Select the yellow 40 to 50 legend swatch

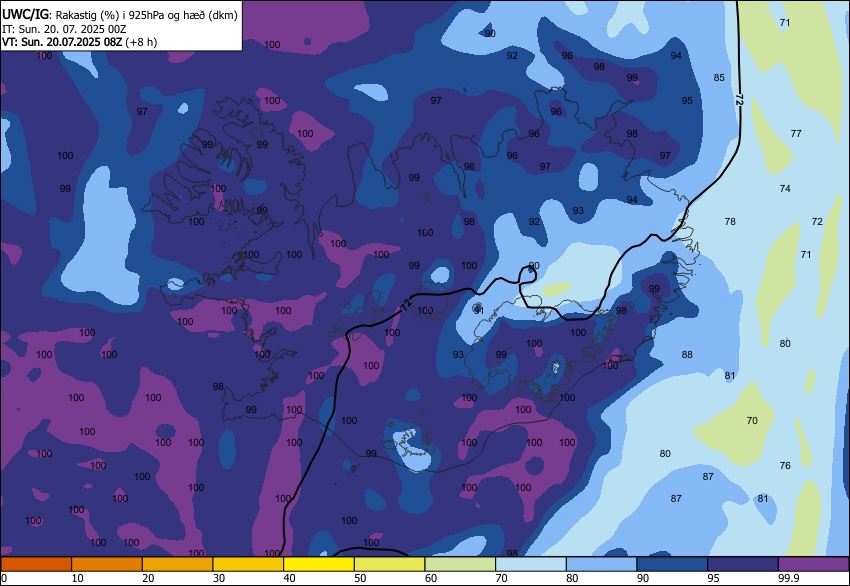pos(319,564)
